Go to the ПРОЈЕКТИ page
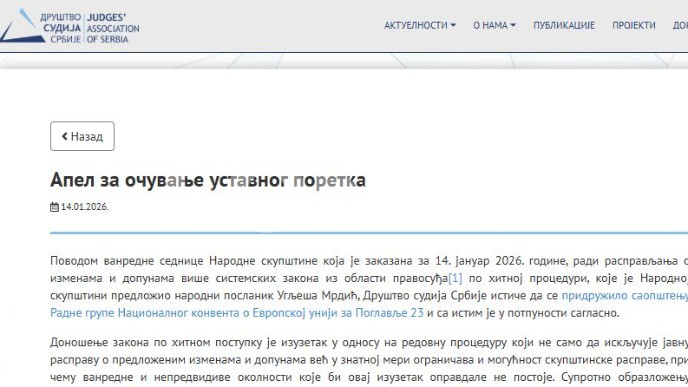The image size is (688, 387). pyautogui.click(x=634, y=25)
